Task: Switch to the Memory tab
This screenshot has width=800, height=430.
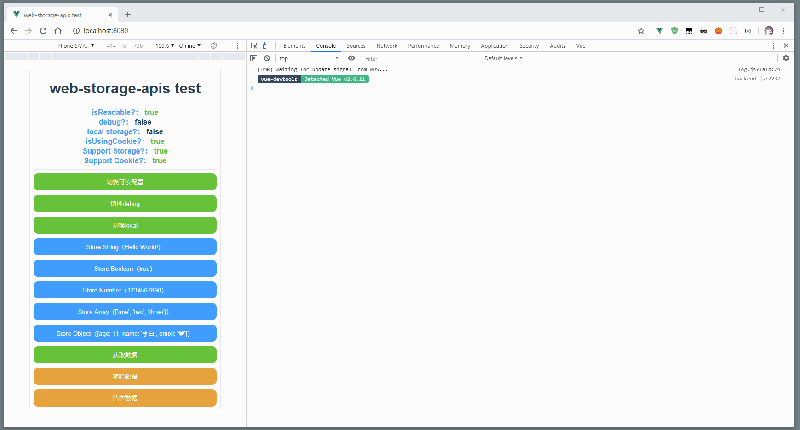Action: click(x=460, y=46)
